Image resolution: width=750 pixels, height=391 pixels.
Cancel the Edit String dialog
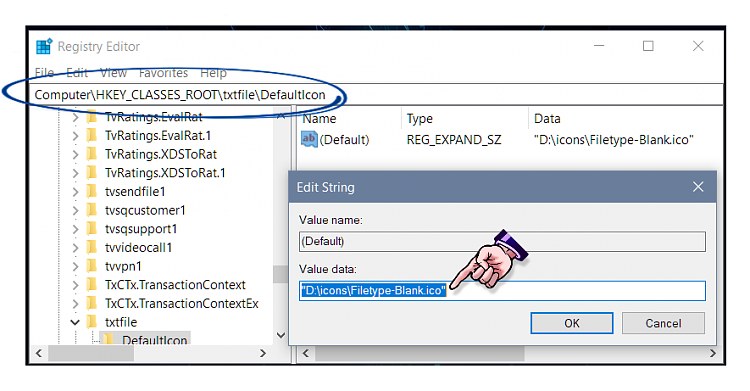coord(663,324)
